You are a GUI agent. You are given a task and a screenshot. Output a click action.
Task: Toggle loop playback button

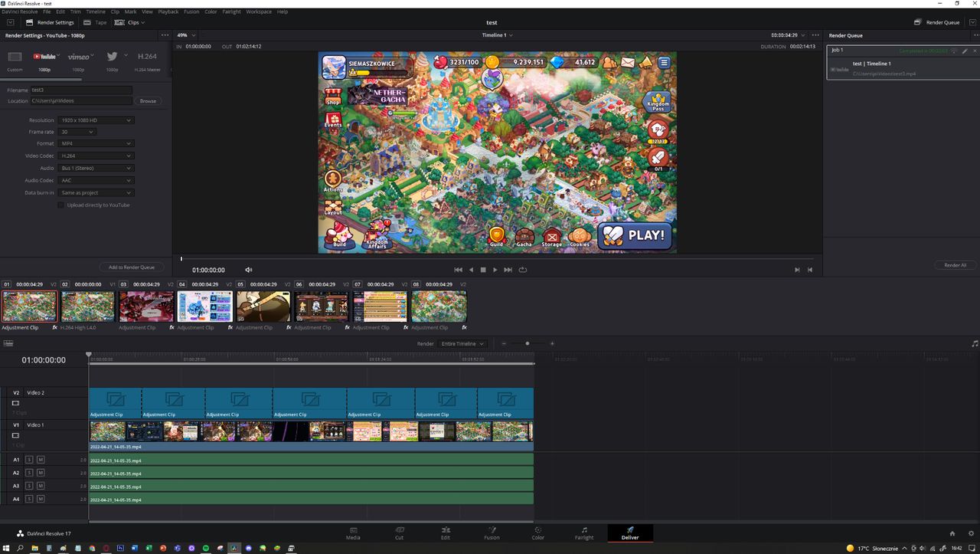coord(523,270)
